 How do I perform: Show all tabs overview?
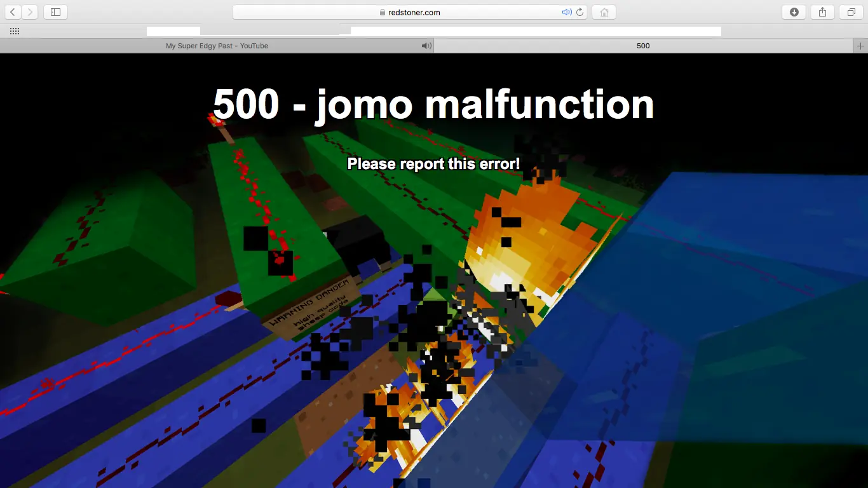click(851, 12)
